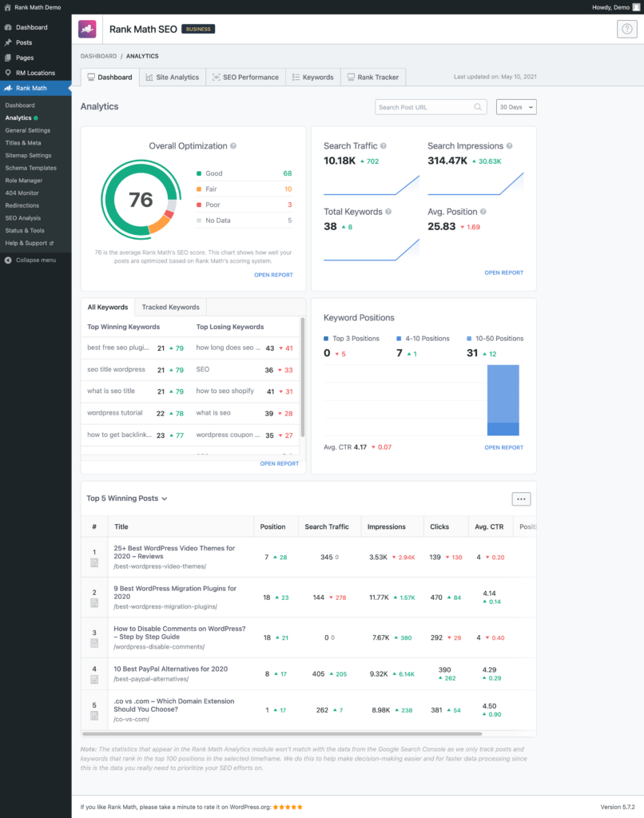Click the Top 3 Positions legend swatch
Screen dimensions: 644x818
(x=326, y=339)
